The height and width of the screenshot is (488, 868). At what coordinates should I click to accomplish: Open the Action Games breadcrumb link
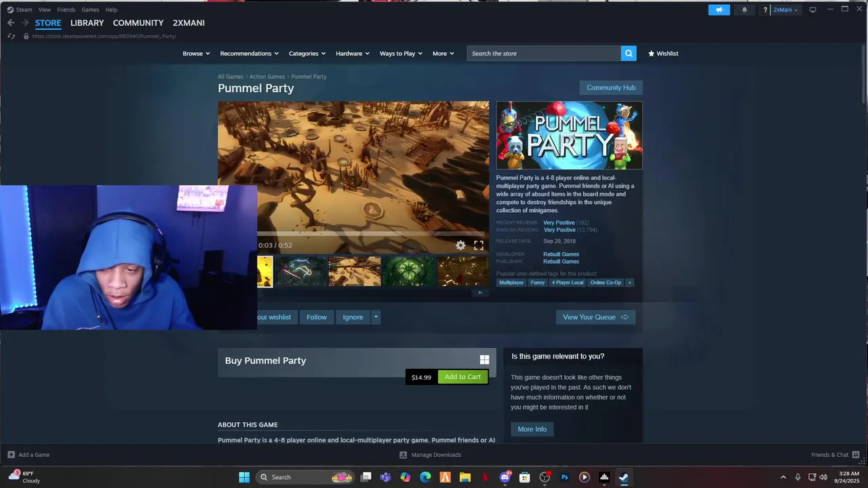267,77
